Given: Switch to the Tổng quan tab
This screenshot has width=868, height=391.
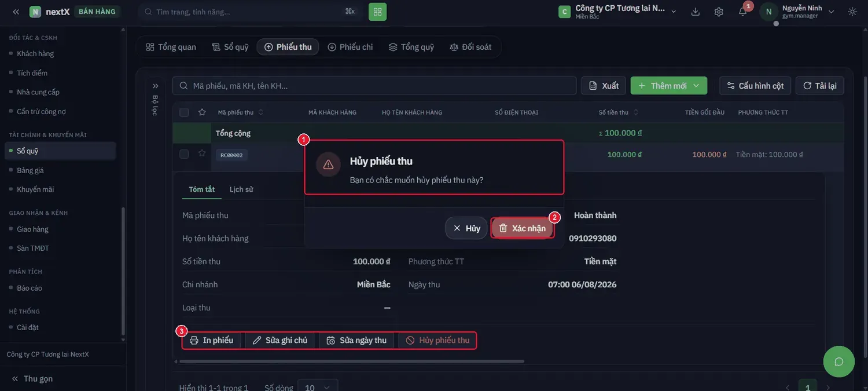Looking at the screenshot, I should pos(171,47).
